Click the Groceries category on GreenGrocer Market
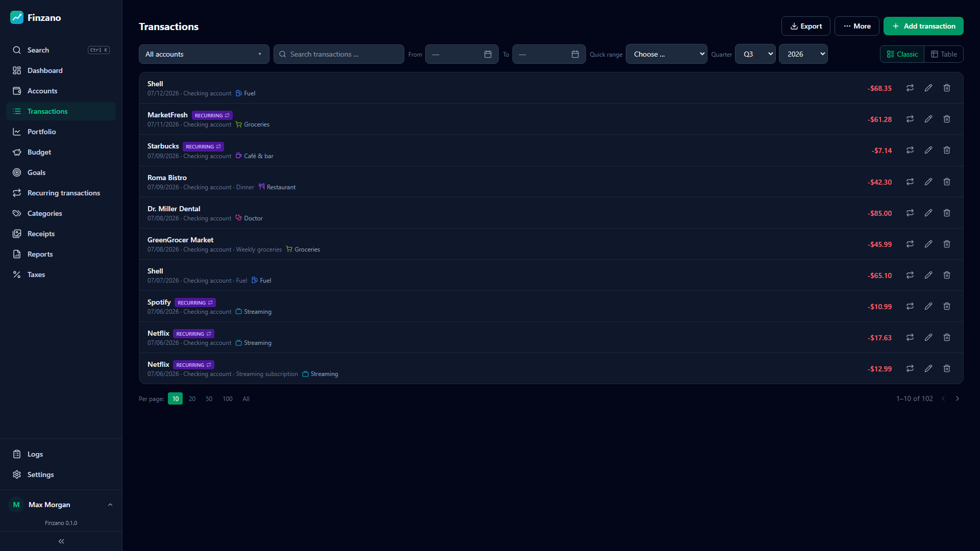The image size is (980, 551). pyautogui.click(x=303, y=249)
